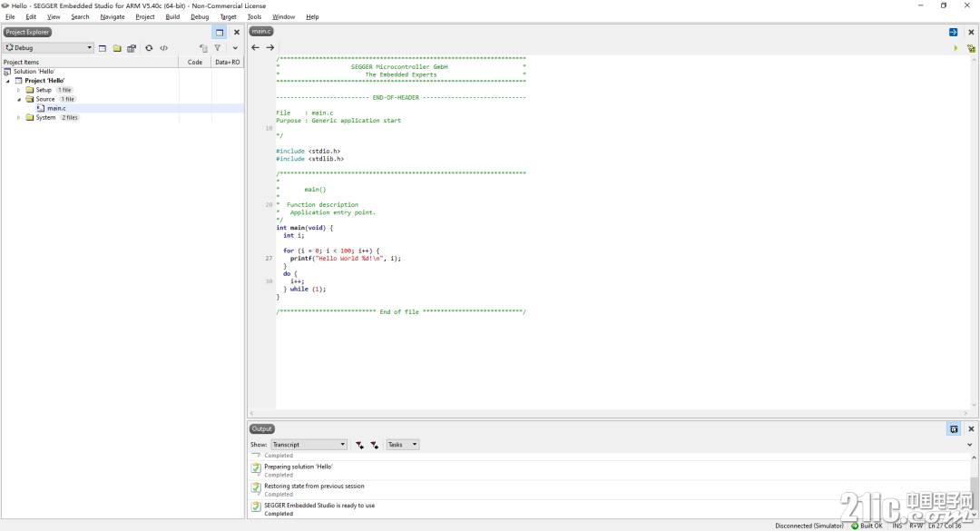Viewport: 980px width, 531px height.
Task: Click the Setup folder icon
Action: [29, 90]
